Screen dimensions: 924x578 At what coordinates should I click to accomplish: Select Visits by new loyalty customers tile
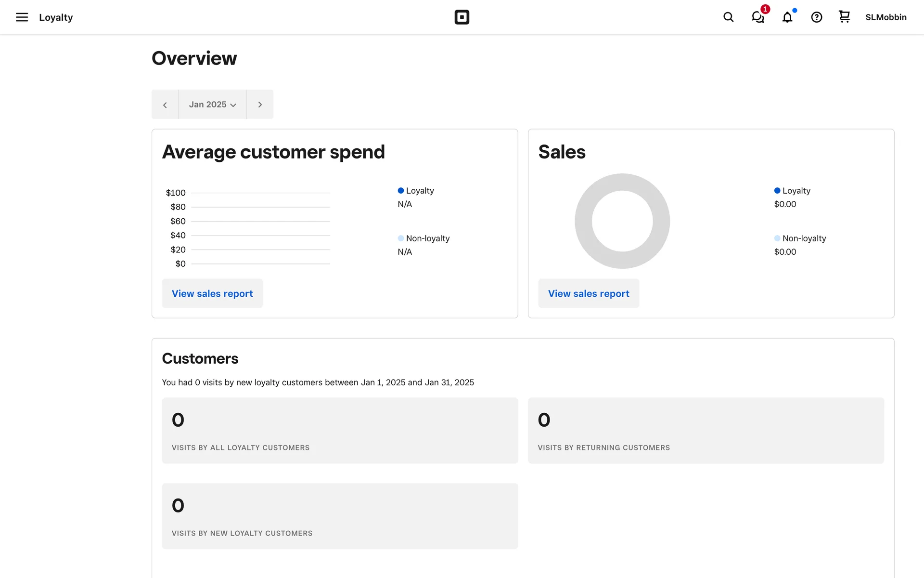[340, 516]
